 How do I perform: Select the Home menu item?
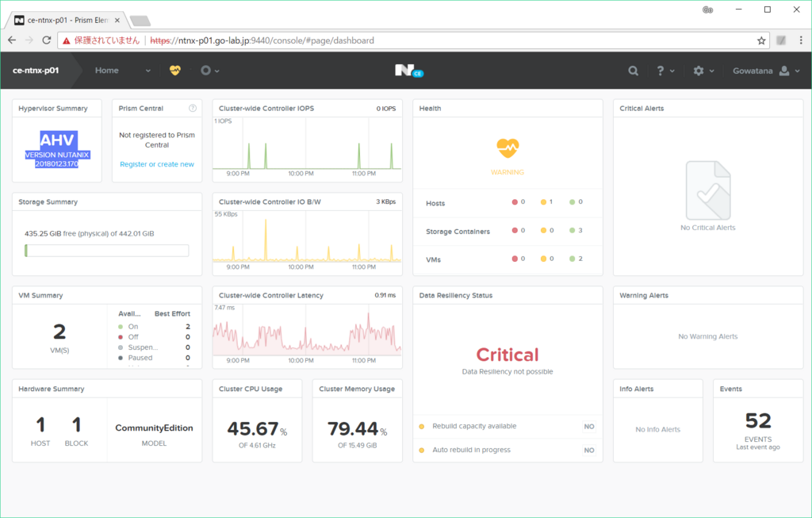[x=107, y=71]
